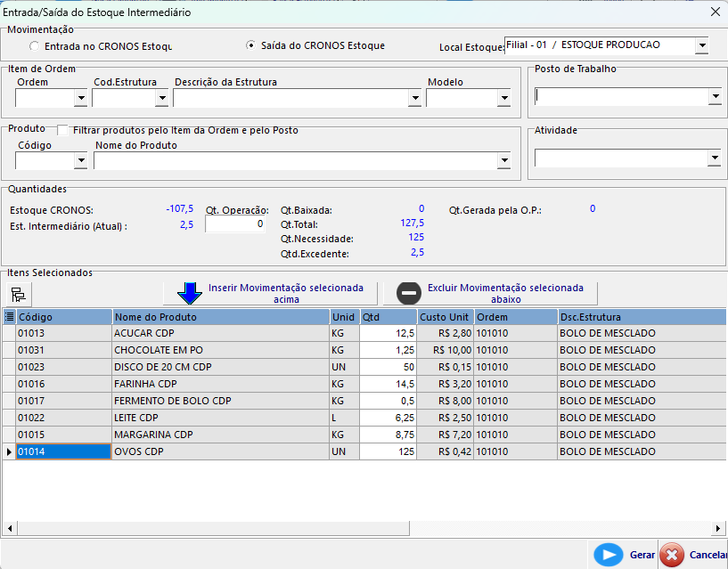Click the Qt. Operação input field
Image resolution: width=728 pixels, height=569 pixels.
point(235,225)
